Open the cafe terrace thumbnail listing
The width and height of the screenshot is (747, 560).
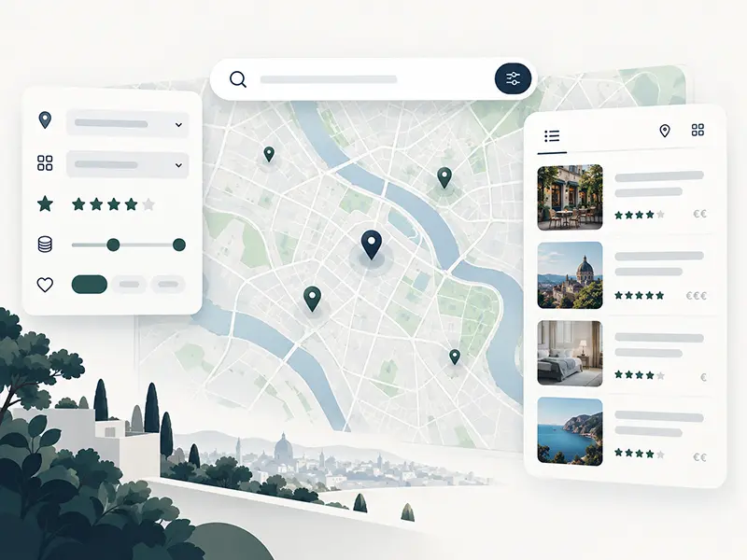tap(570, 197)
